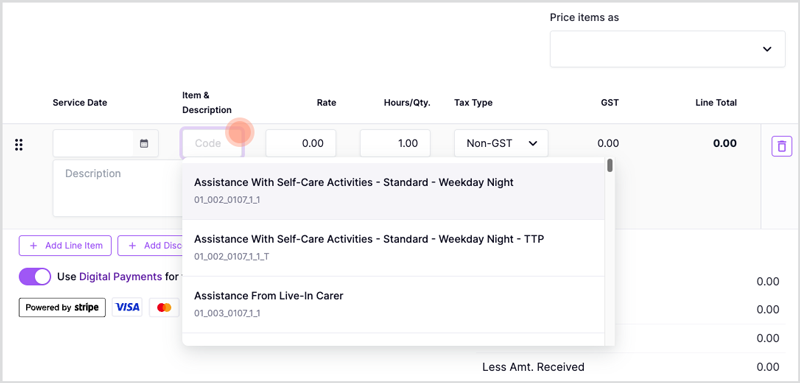Click the Add Discount button
The height and width of the screenshot is (383, 800).
tap(150, 246)
